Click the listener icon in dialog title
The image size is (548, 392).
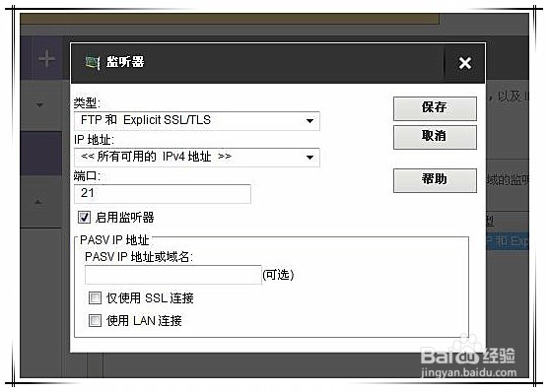click(93, 62)
